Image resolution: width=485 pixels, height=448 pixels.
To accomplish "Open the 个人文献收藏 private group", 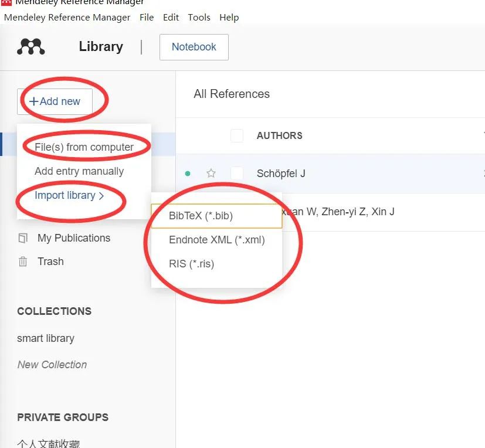I will tap(49, 443).
